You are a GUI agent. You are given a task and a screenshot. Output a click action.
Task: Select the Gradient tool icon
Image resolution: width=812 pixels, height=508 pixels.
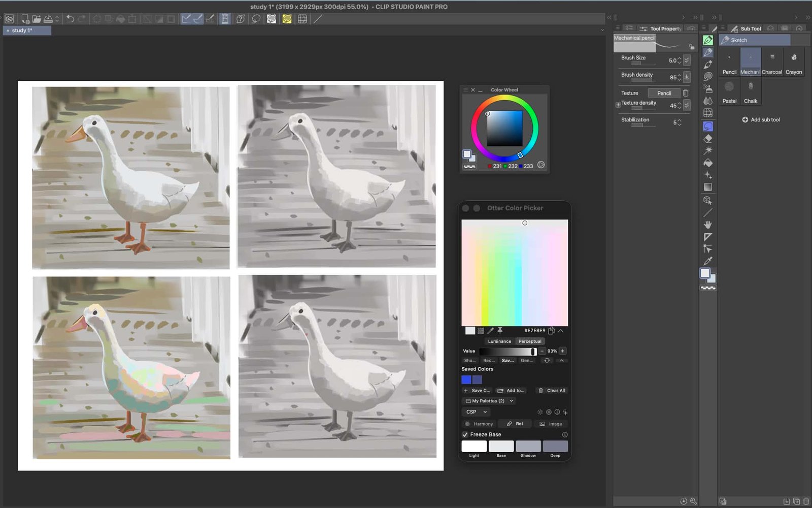pyautogui.click(x=708, y=187)
